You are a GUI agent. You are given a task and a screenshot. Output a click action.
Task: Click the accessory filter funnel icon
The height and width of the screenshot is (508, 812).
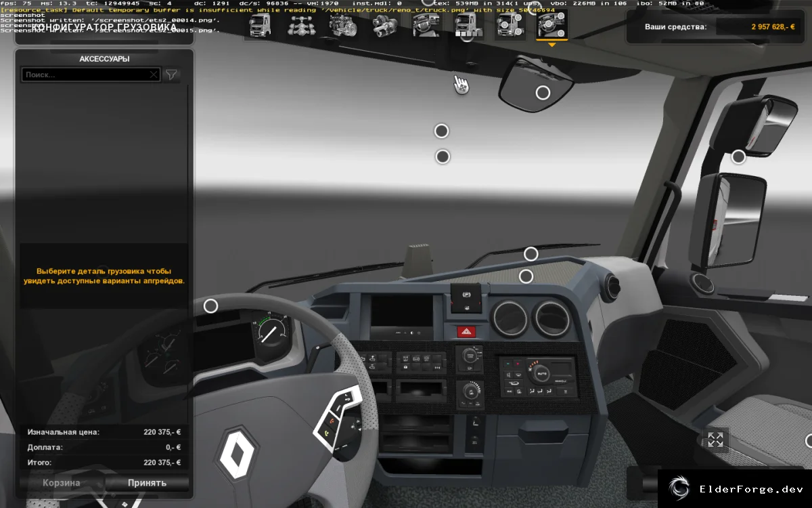(x=172, y=75)
